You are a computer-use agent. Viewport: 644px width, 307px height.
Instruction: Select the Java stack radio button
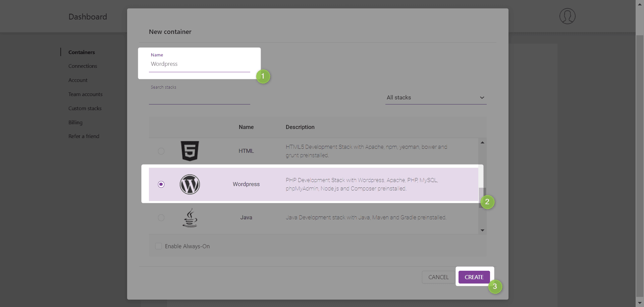coord(161,218)
